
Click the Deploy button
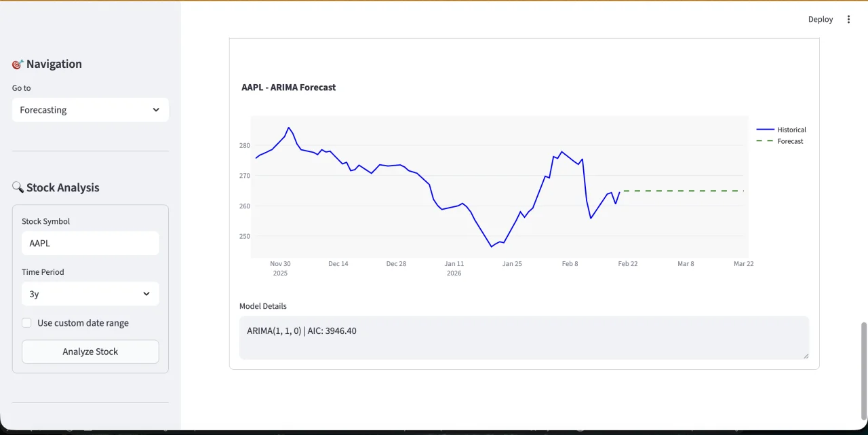[821, 20]
